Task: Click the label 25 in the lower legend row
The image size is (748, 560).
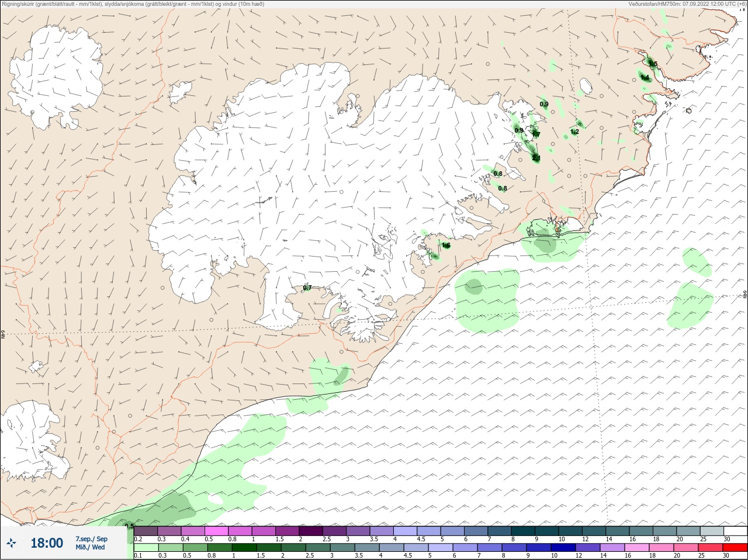Action: (701, 555)
